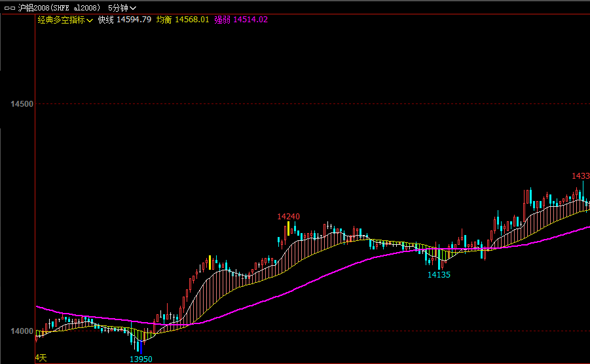Click the 4天 time span label

coord(41,358)
